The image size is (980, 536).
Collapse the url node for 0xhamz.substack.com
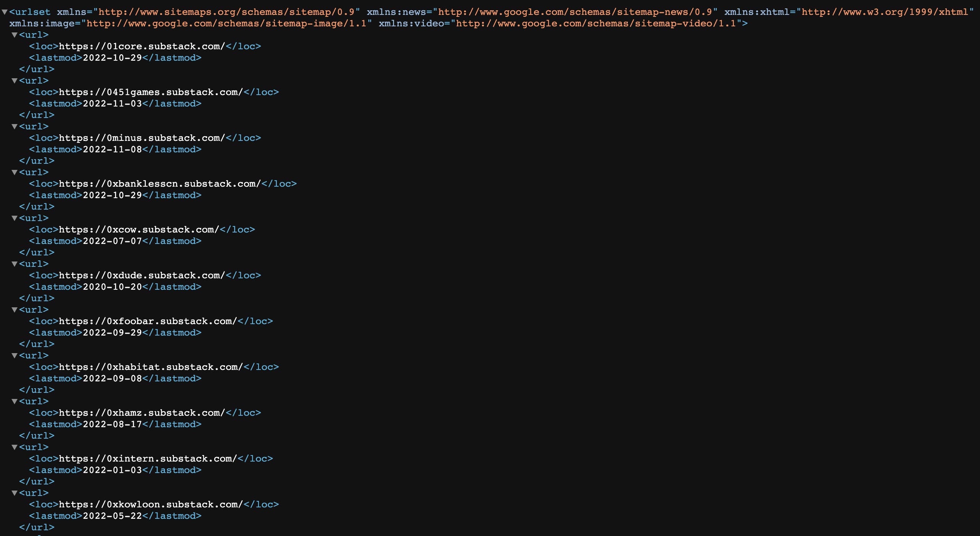click(x=15, y=402)
